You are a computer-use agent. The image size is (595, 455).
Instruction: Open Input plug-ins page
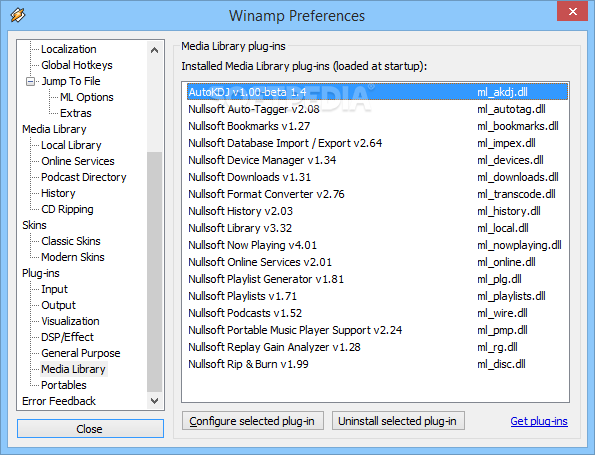tap(54, 289)
